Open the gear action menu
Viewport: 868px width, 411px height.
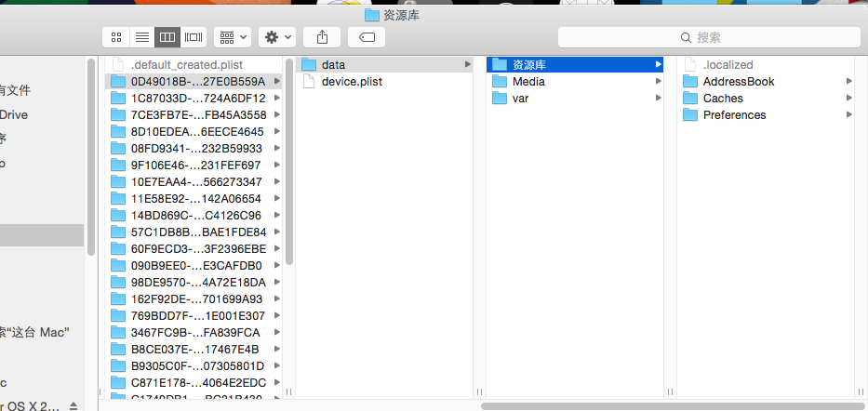click(x=277, y=37)
